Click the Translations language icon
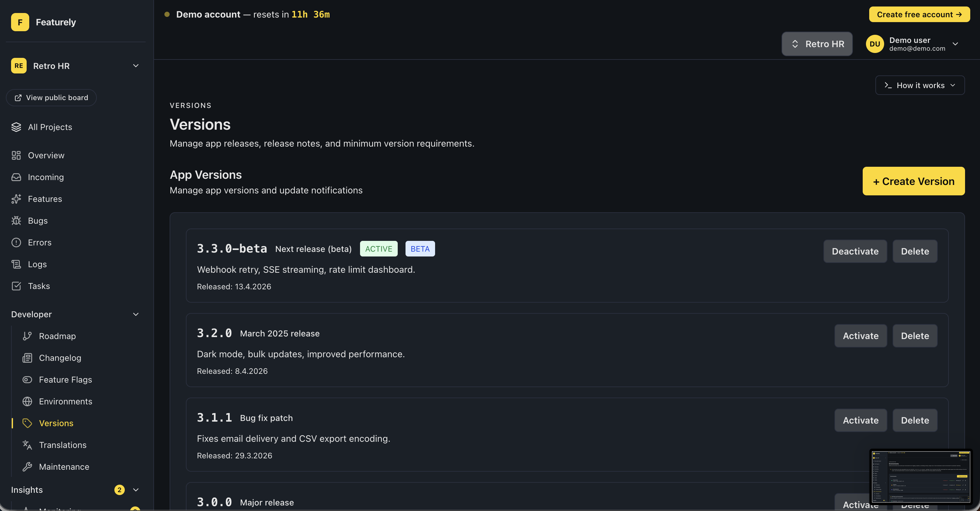This screenshot has height=511, width=980. [27, 445]
